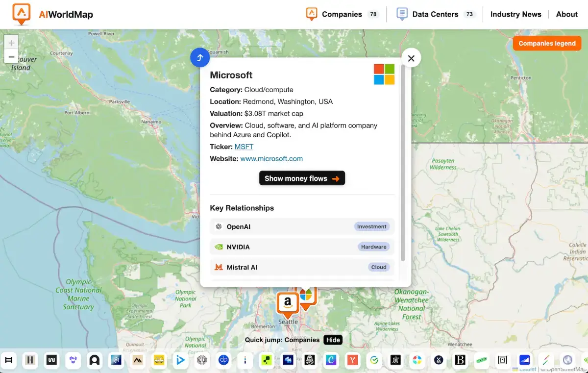Jump to the tan mountain-peaks logo company

(138, 360)
